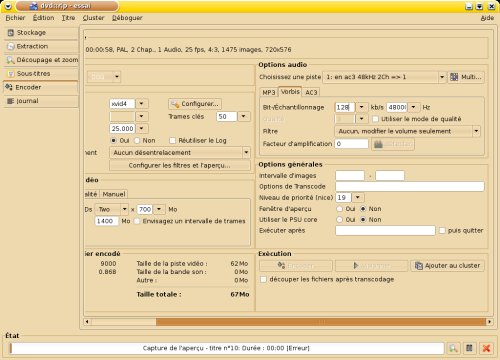Click Ajouter au cluster
Viewport: 500px width, 360px height.
[447, 266]
